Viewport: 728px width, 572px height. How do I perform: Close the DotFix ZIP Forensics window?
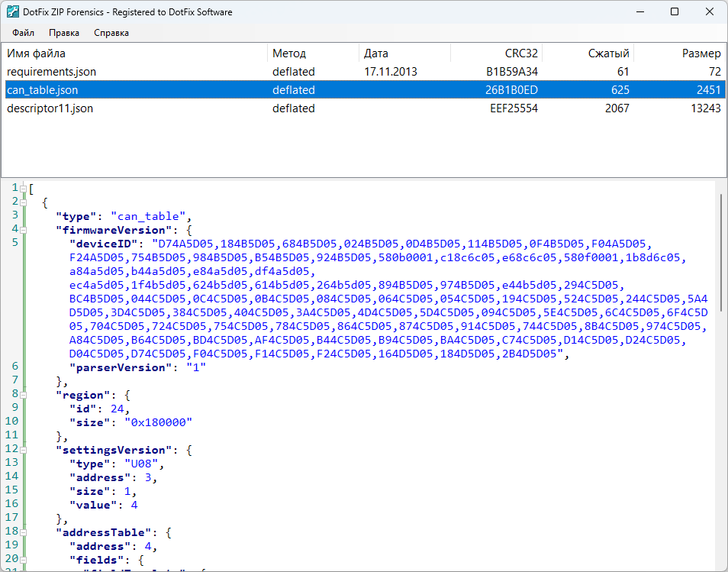[710, 12]
